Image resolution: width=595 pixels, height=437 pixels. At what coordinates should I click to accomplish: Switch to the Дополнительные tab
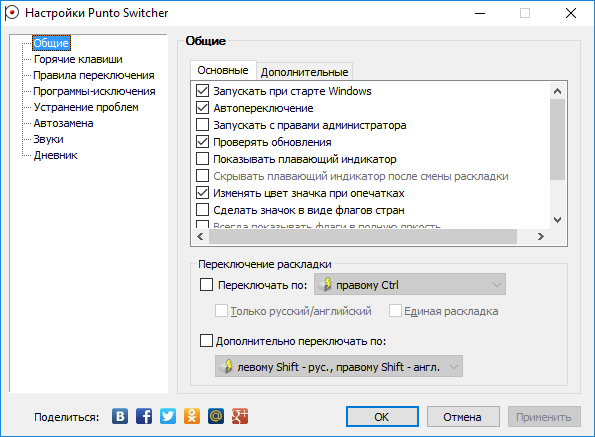pos(304,72)
